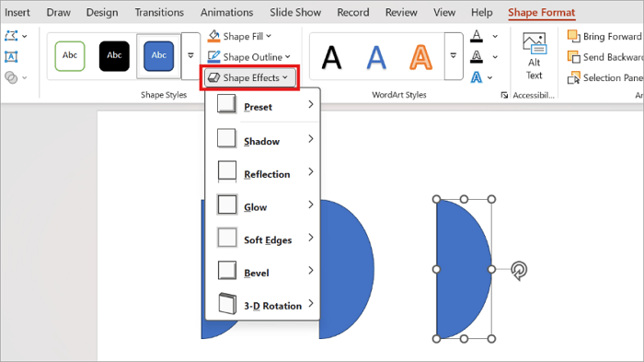The width and height of the screenshot is (644, 362).
Task: Click the Bevel menu item icon
Action: pos(226,270)
